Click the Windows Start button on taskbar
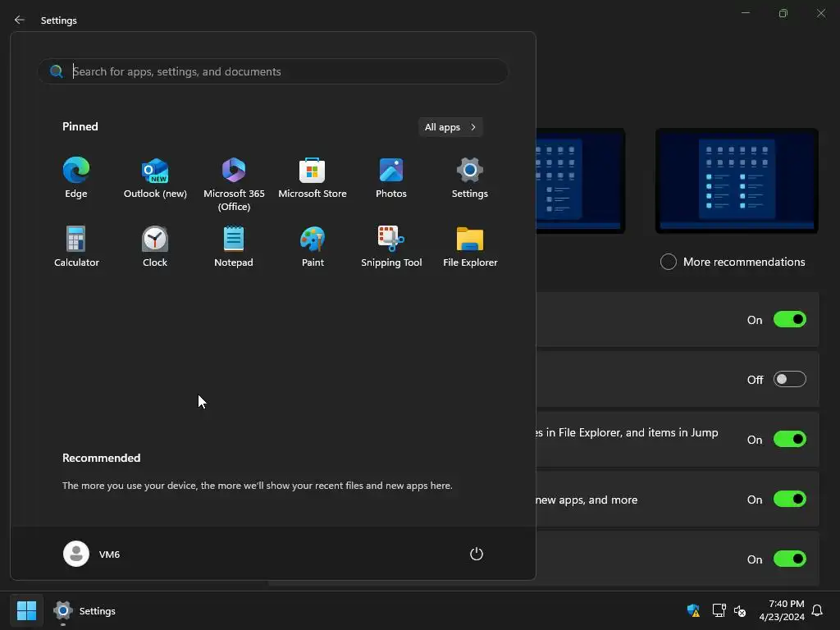The image size is (840, 630). pyautogui.click(x=26, y=610)
